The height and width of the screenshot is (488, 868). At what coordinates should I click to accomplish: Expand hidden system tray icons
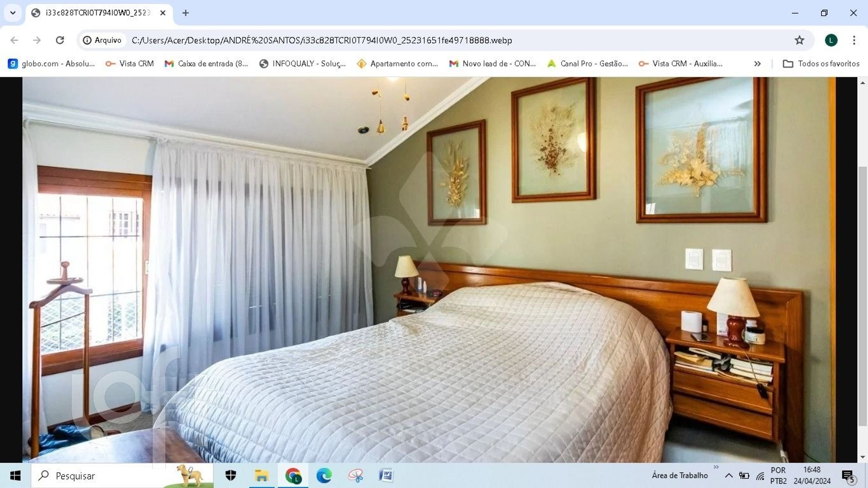728,475
